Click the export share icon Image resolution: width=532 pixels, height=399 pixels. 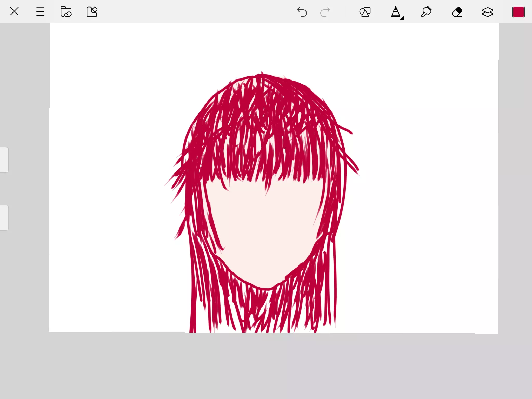tap(92, 12)
